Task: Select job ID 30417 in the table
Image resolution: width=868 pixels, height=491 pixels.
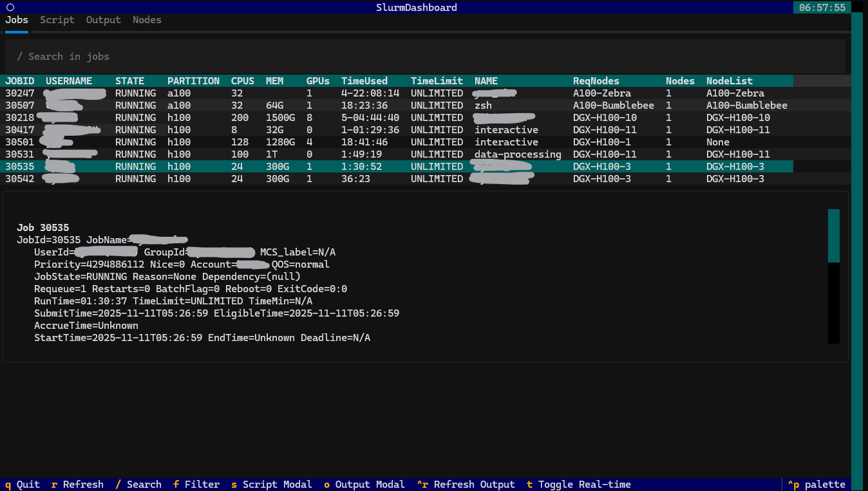Action: coord(20,130)
